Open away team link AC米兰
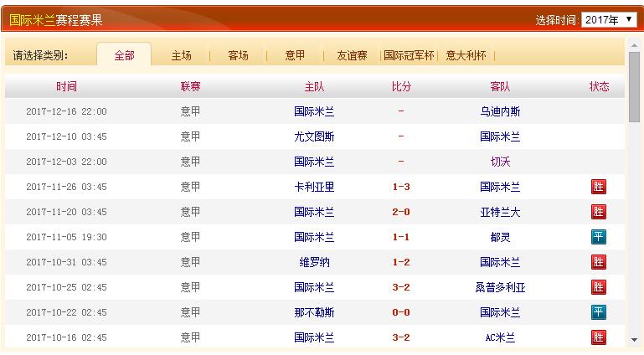This screenshot has height=355, width=644. (x=500, y=337)
